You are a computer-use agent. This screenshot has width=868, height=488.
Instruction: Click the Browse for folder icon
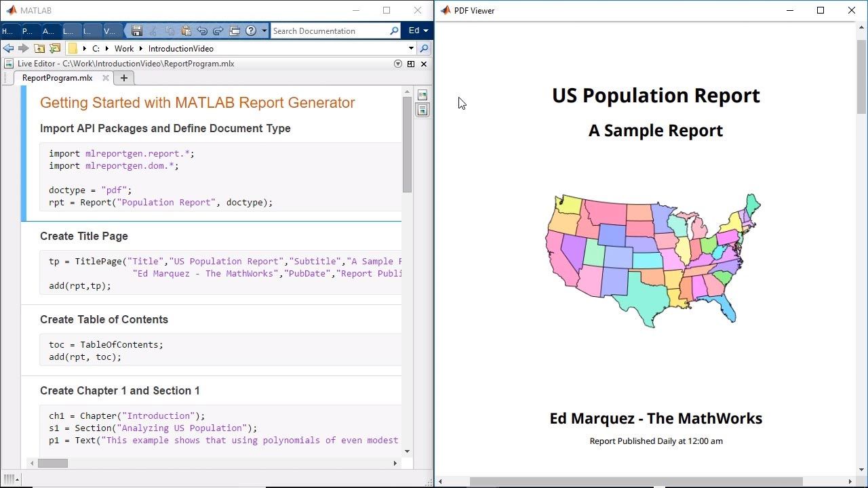point(55,49)
